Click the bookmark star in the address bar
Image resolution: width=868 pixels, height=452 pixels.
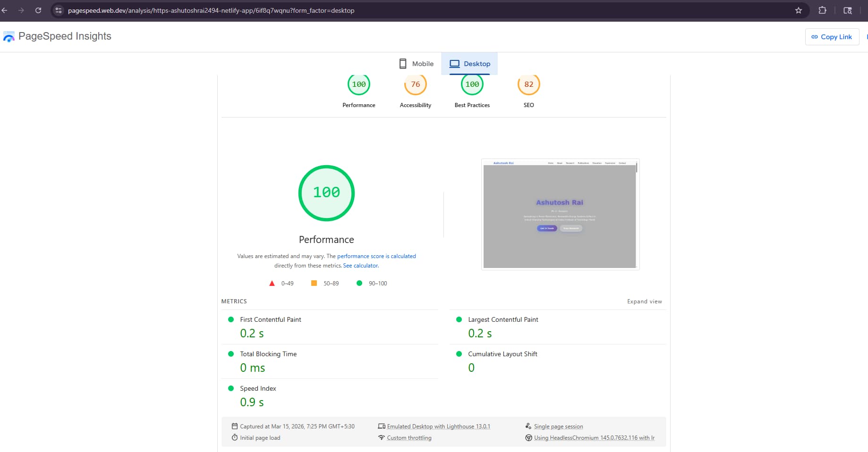pos(798,10)
